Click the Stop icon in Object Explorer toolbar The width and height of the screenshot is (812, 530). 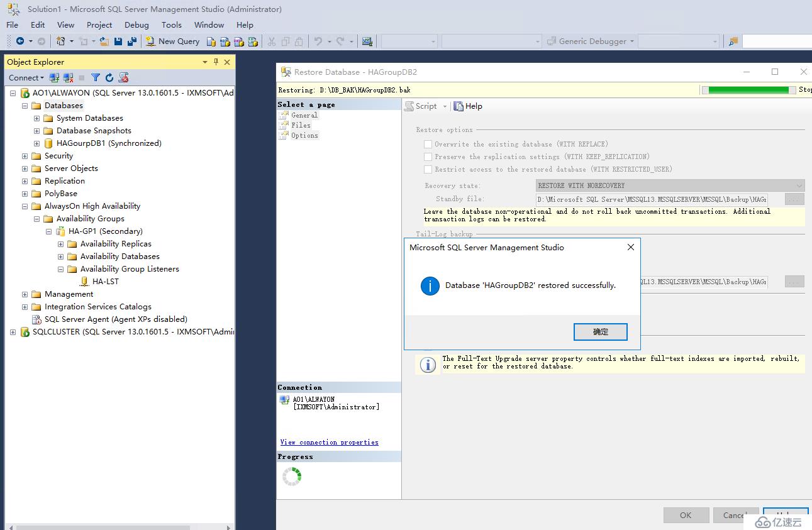click(x=82, y=77)
